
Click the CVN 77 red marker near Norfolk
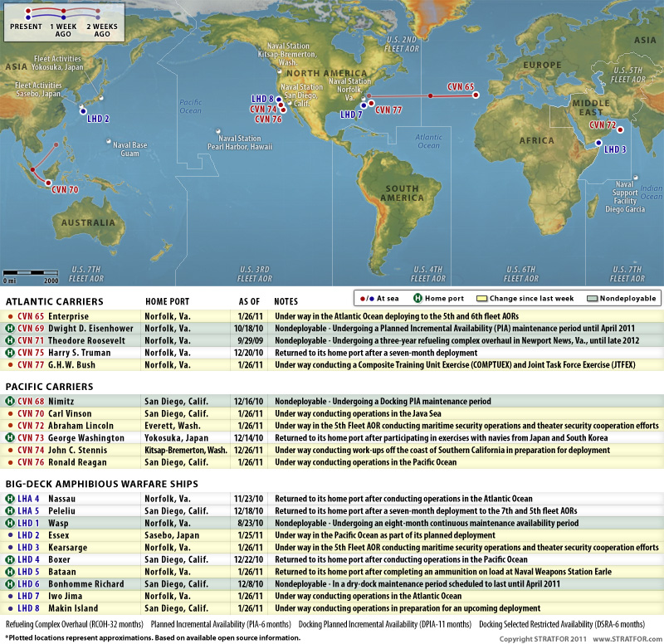pyautogui.click(x=371, y=103)
